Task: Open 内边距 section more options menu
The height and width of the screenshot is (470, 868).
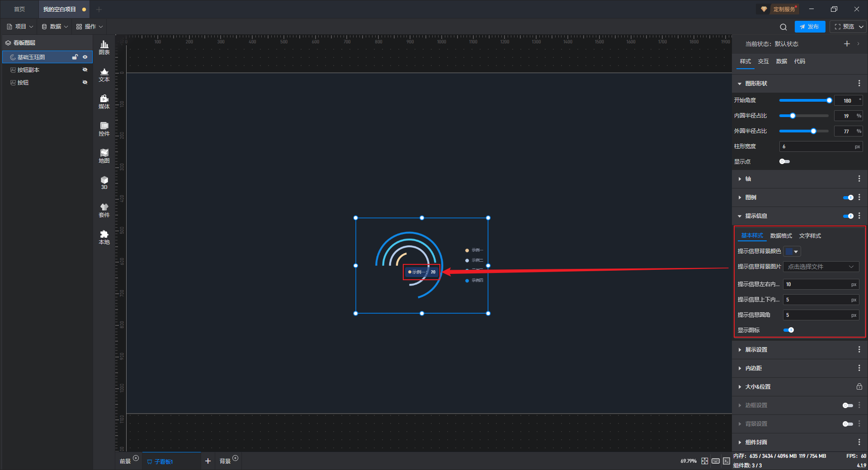Action: tap(859, 368)
